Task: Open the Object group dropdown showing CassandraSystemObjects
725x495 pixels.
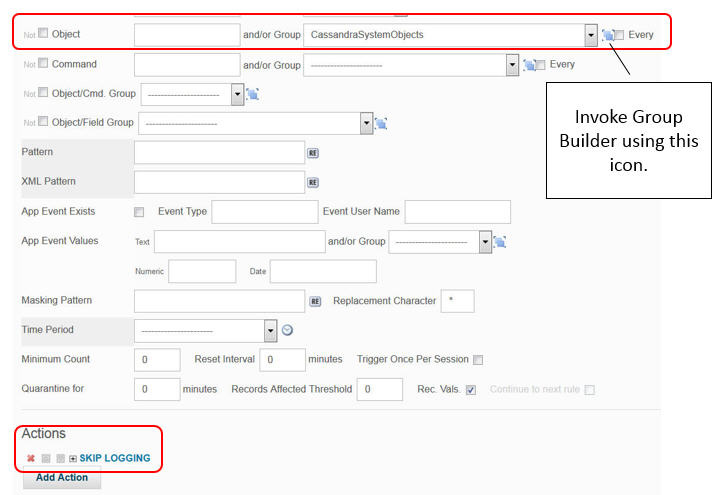Action: [x=450, y=35]
